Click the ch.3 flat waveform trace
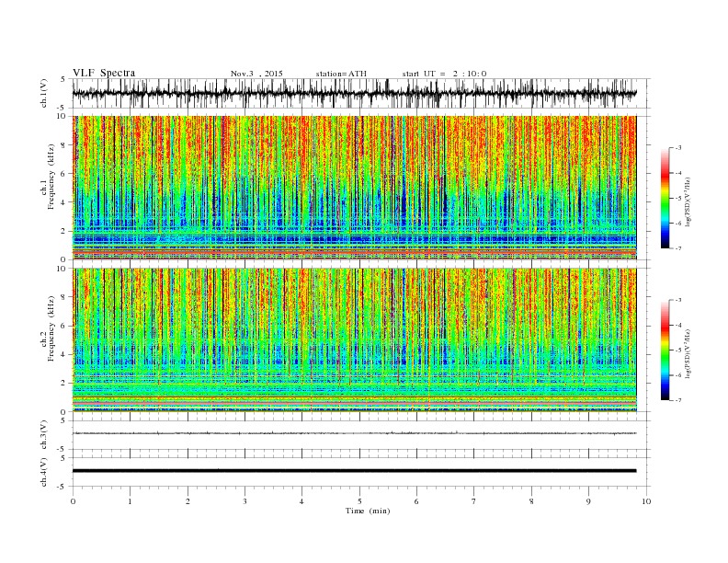Image resolution: width=728 pixels, height=563 pixels. 355,433
